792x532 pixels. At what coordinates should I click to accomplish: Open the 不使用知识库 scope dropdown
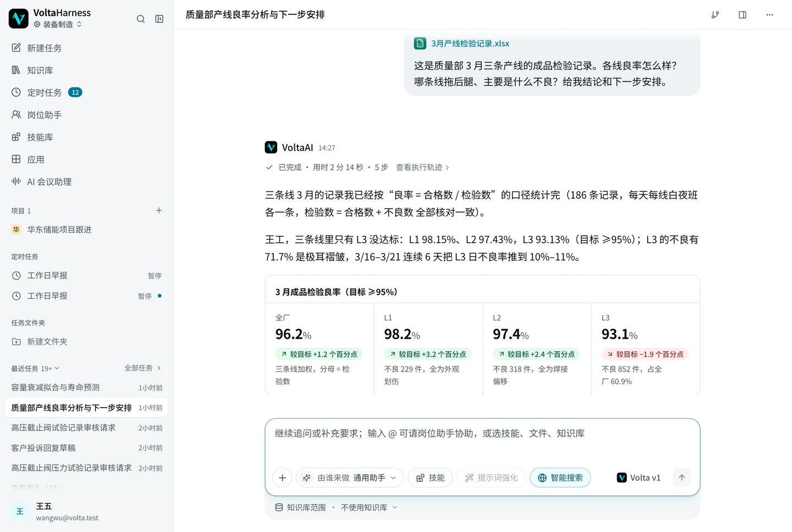[x=369, y=507]
